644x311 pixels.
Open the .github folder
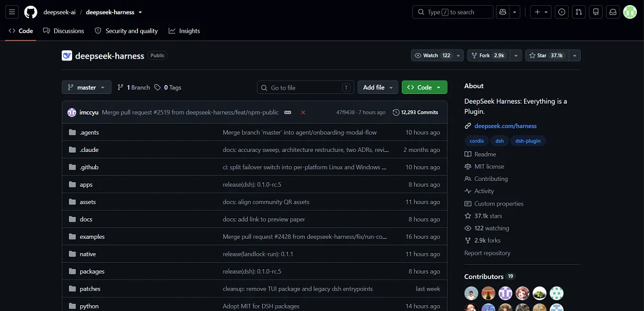tap(89, 167)
